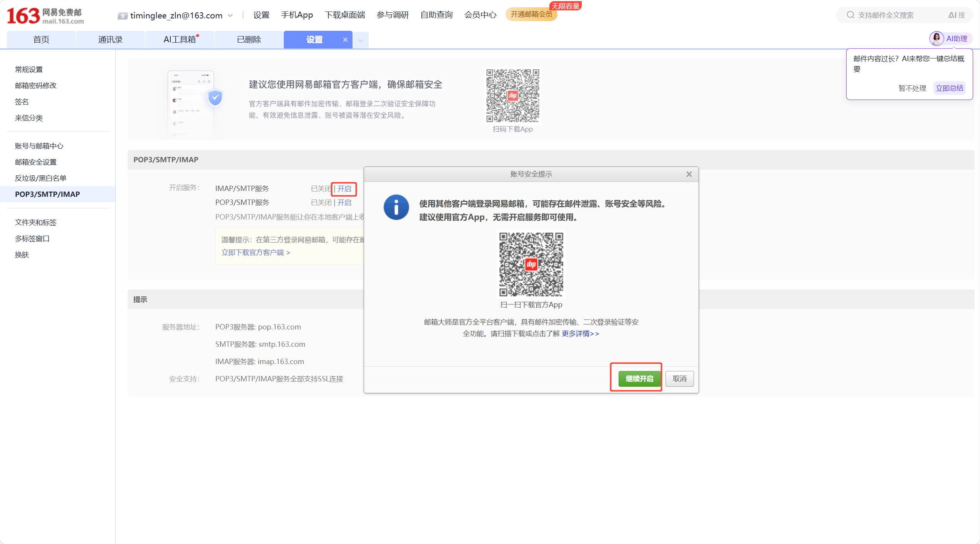Open 签名 settings in the sidebar
Viewport: 980px width, 544px height.
(22, 102)
